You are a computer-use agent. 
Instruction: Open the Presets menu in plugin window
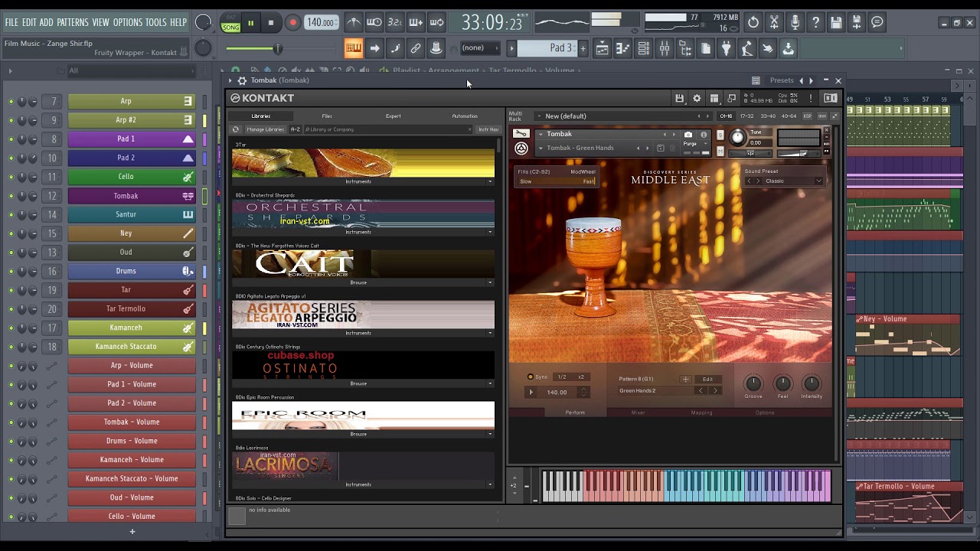tap(782, 80)
